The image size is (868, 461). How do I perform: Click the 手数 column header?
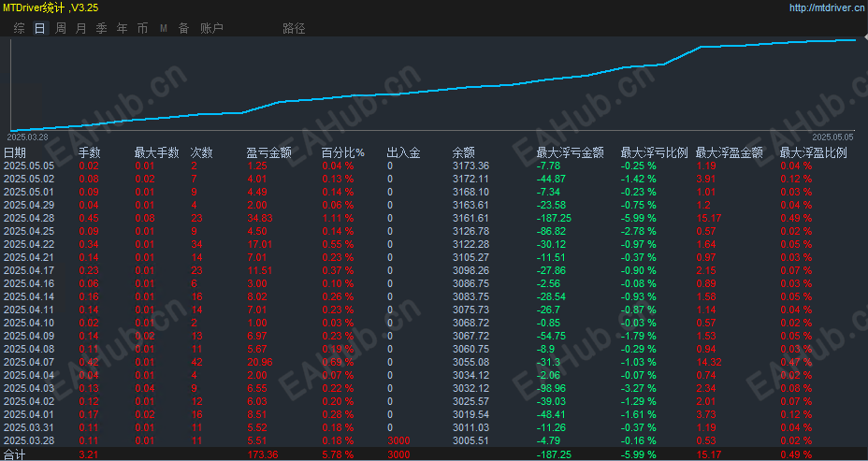coord(90,152)
